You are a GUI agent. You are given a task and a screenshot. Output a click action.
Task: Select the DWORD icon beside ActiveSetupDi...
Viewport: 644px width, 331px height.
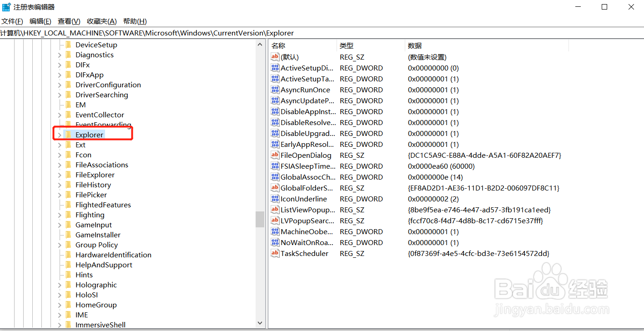coord(275,68)
